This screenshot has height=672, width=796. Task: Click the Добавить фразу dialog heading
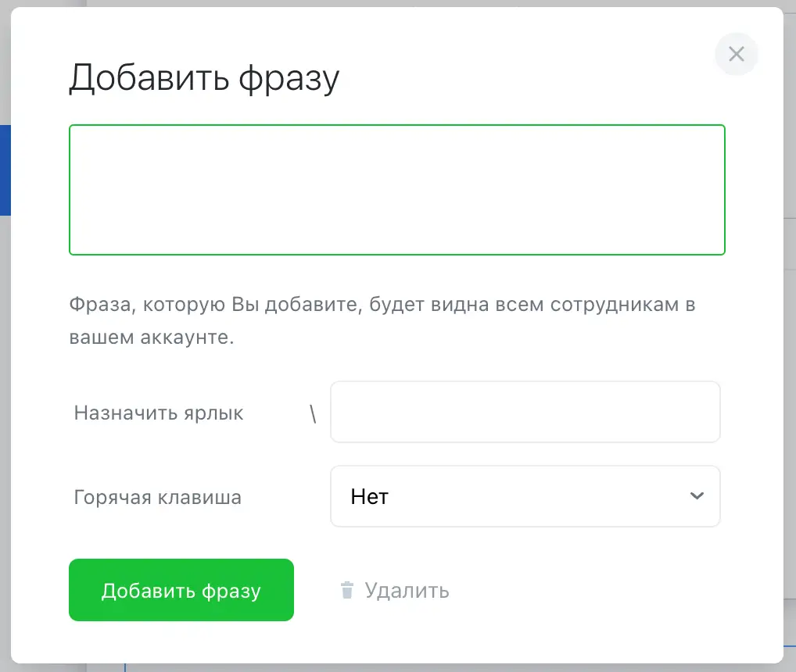click(204, 78)
